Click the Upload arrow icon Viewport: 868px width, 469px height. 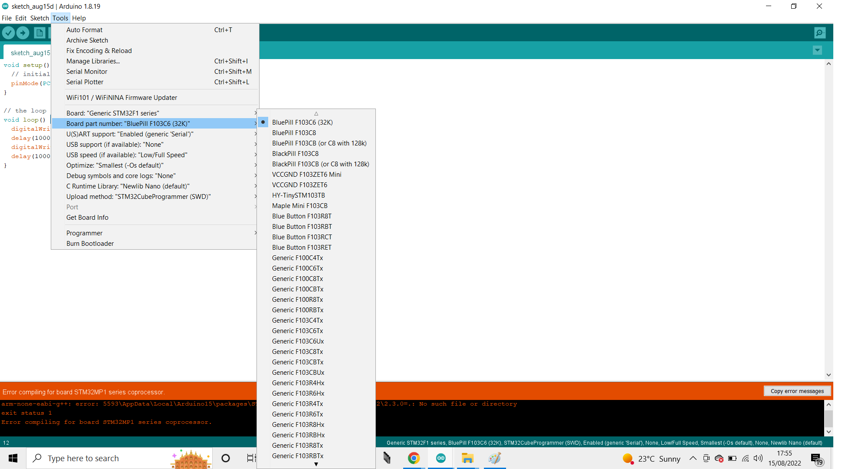point(23,33)
